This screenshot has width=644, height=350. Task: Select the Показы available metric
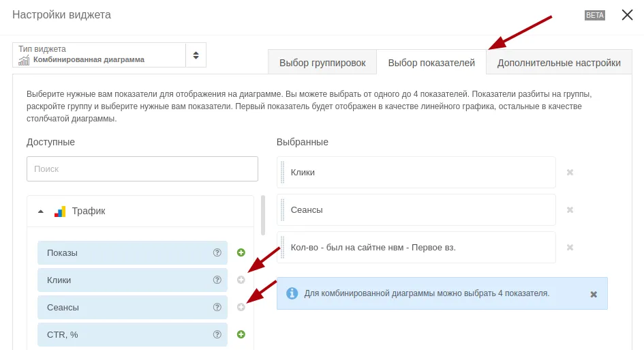(x=132, y=252)
